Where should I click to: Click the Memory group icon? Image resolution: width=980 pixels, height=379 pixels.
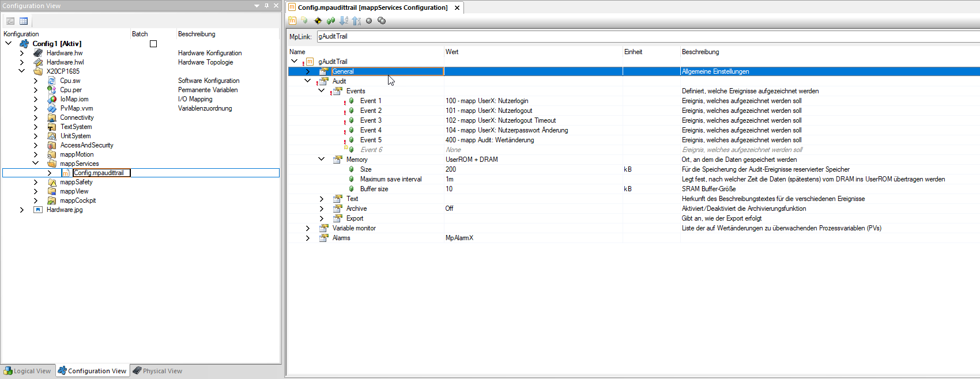coord(338,160)
